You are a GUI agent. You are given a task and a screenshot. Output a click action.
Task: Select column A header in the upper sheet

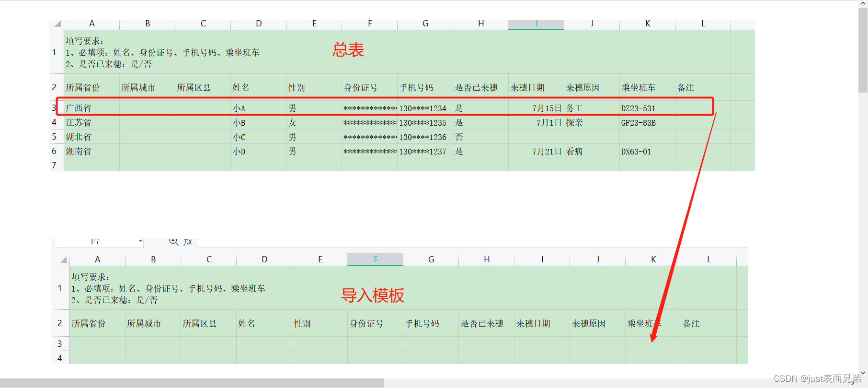[91, 24]
